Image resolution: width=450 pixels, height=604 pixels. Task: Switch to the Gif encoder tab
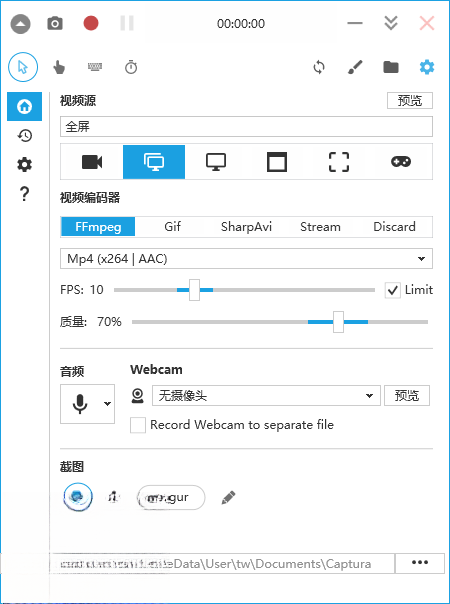172,226
